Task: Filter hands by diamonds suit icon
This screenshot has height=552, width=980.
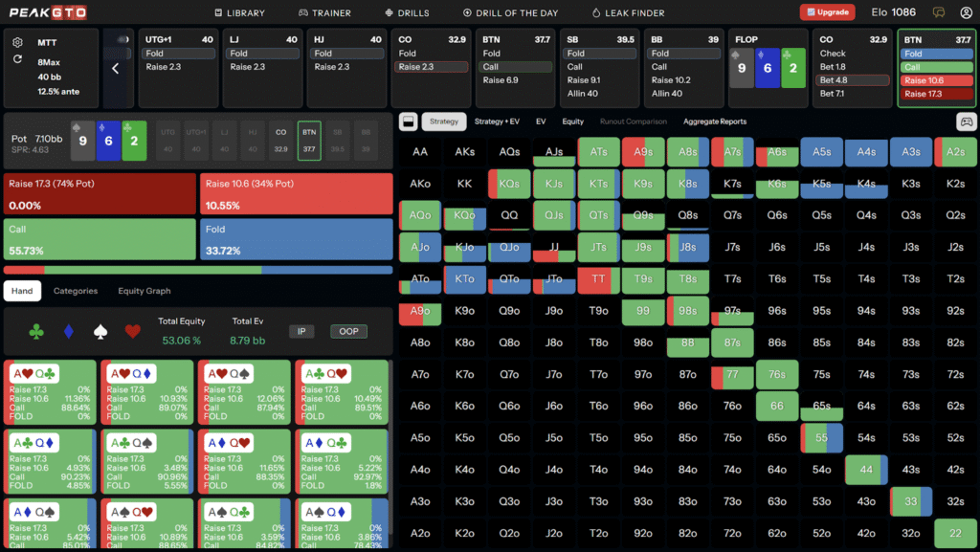Action: (66, 331)
